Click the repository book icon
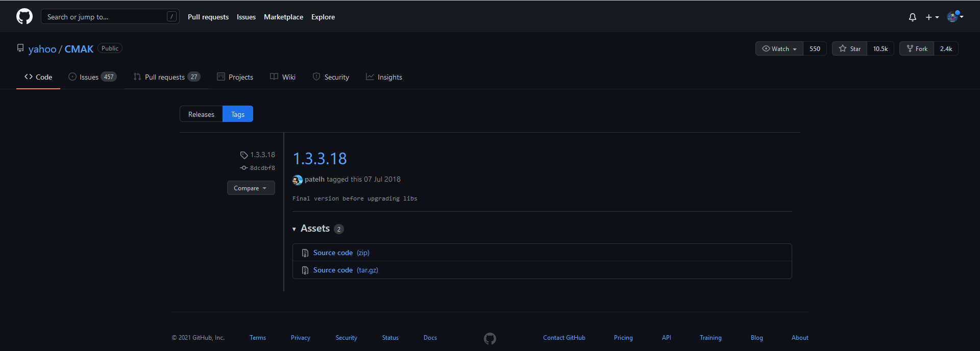980x351 pixels. click(20, 48)
